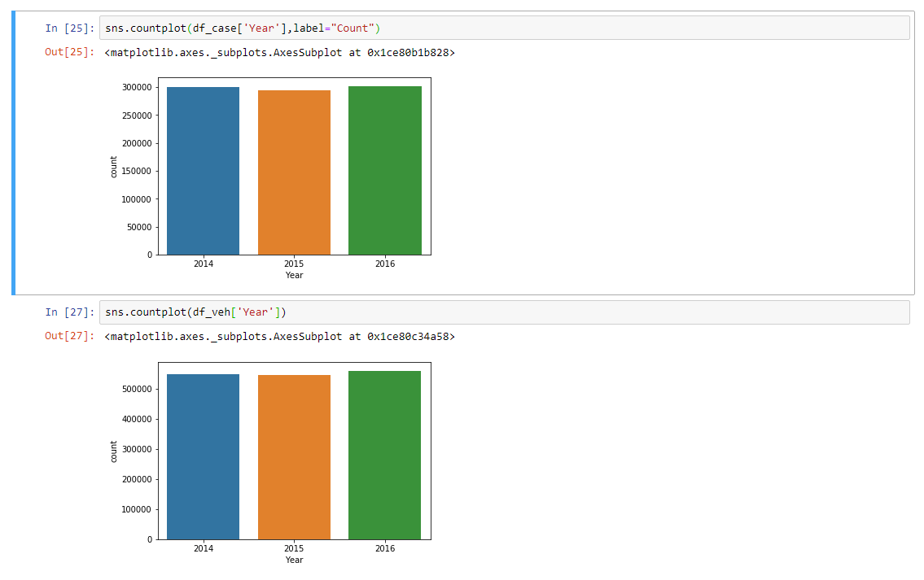This screenshot has width=924, height=580.
Task: Click the blue selection bar of cell 25
Action: (x=13, y=152)
